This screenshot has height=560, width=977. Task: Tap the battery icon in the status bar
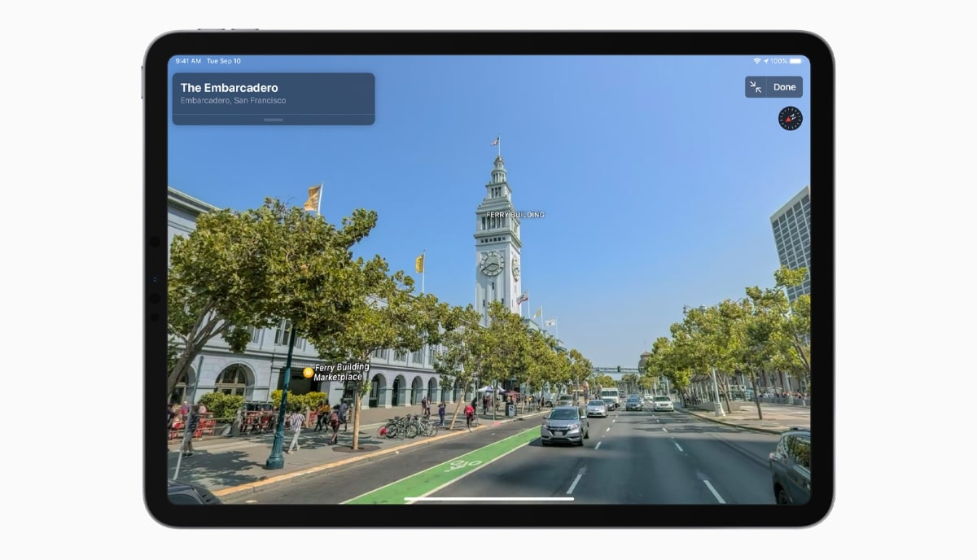(x=795, y=60)
